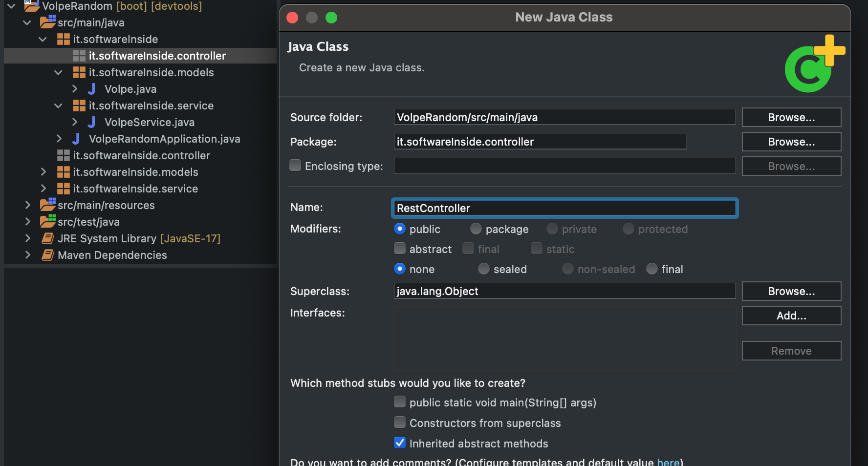Select the VolpeRandomApplication.java class icon
The width and height of the screenshot is (868, 466).
tap(76, 139)
